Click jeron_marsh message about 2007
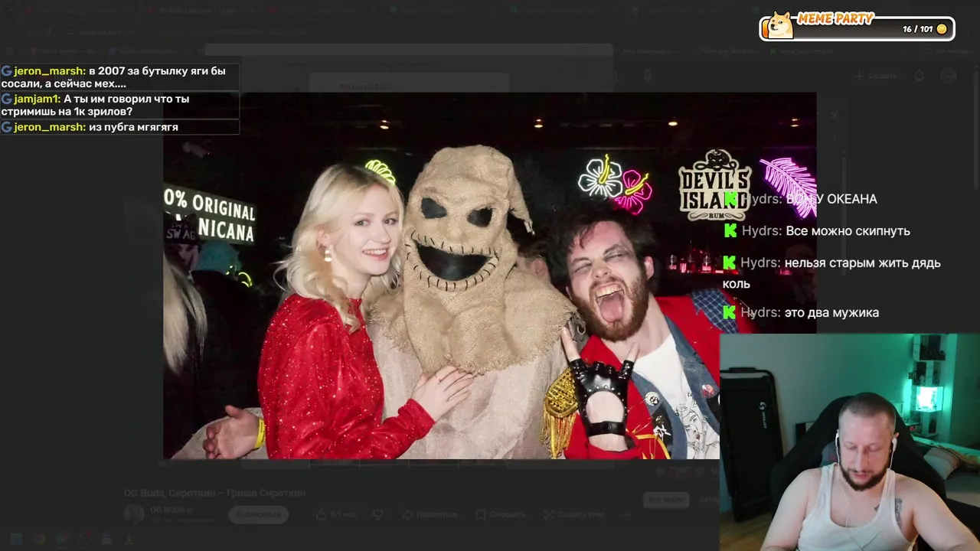Screen dimensions: 980x551 tap(119, 77)
